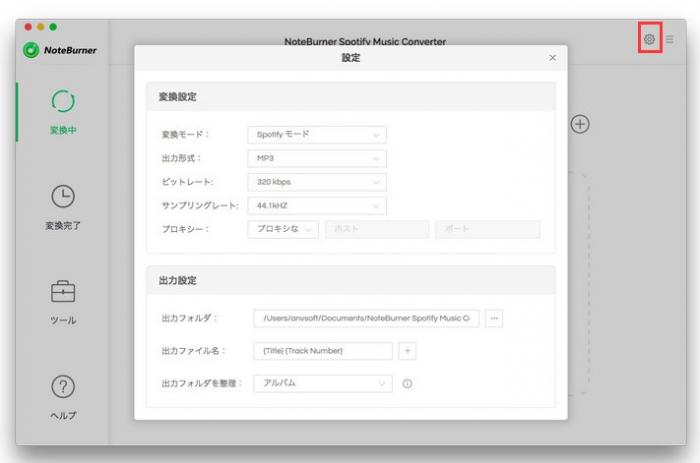
Task: Click the ポート proxy port field
Action: 488,229
